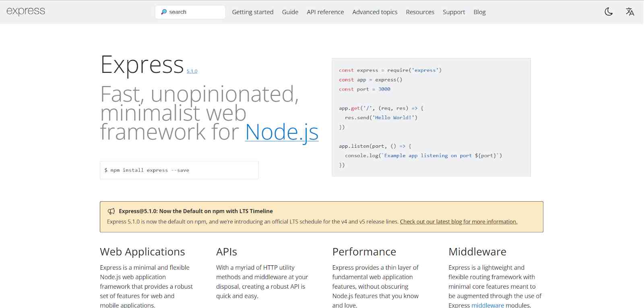Toggle dark mode with the moon icon
Viewport: 644px width, 308px height.
coord(609,12)
